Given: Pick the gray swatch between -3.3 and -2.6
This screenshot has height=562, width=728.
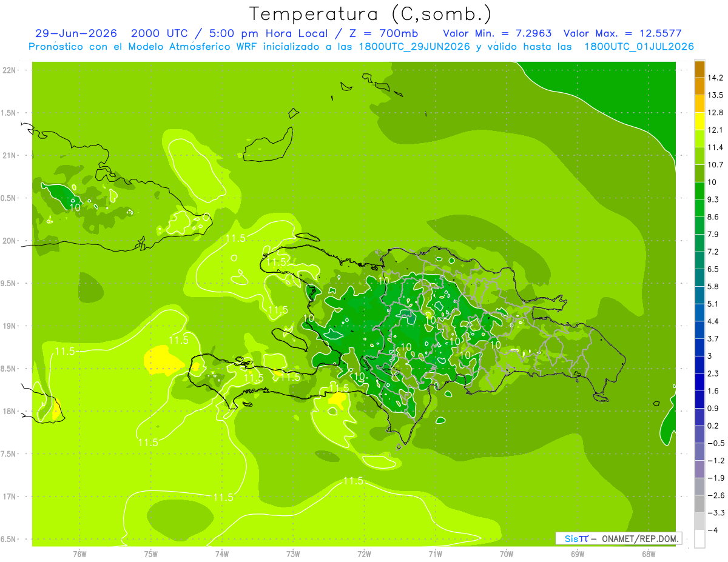Looking at the screenshot, I should pyautogui.click(x=699, y=504).
